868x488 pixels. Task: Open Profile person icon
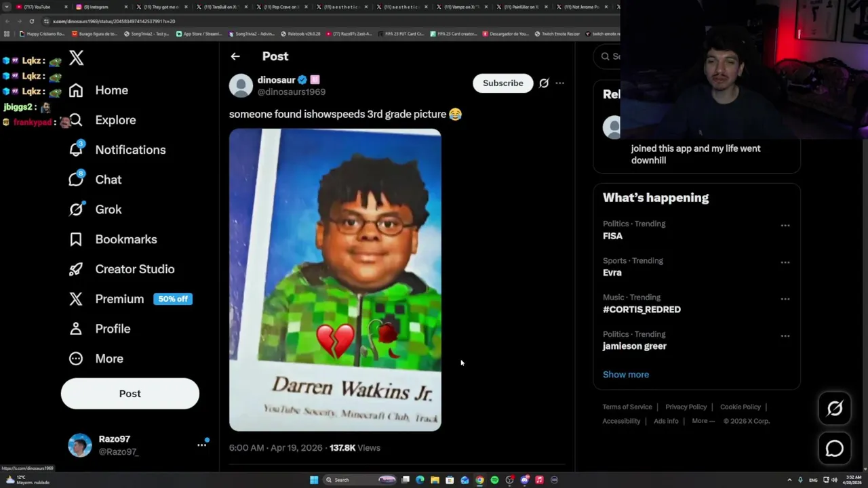tap(76, 329)
